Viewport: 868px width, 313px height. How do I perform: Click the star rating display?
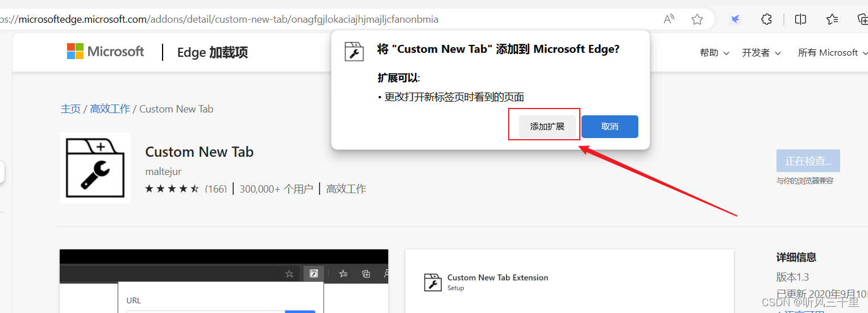coord(172,189)
